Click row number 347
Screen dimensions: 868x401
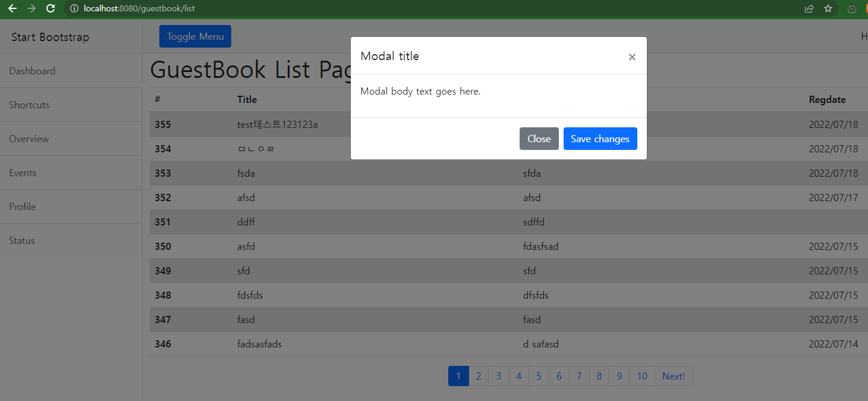[x=163, y=319]
